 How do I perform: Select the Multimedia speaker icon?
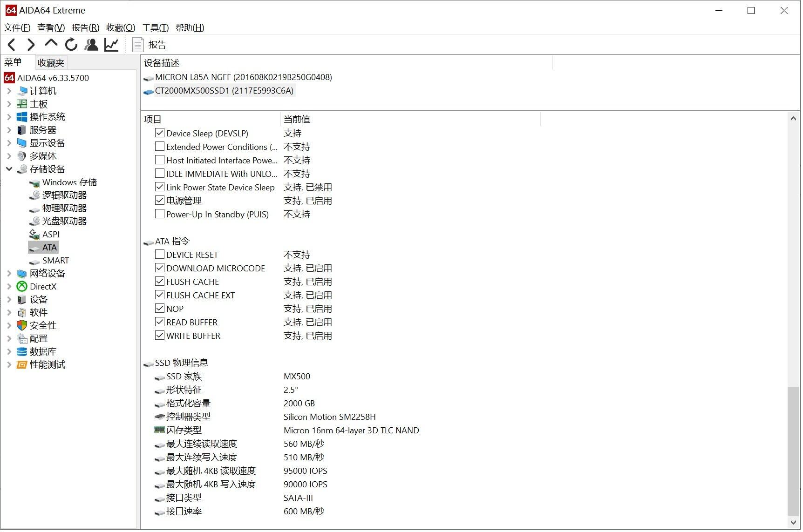[x=22, y=156]
